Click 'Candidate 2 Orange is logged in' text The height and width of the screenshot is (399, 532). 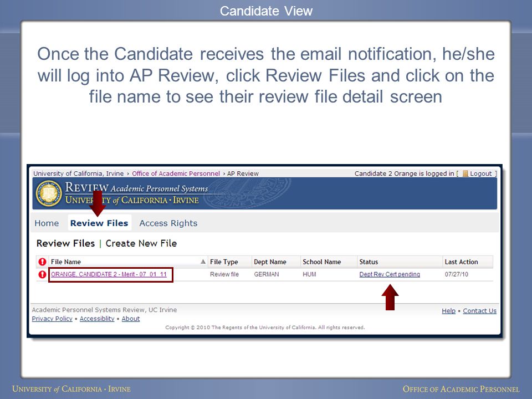pyautogui.click(x=404, y=173)
